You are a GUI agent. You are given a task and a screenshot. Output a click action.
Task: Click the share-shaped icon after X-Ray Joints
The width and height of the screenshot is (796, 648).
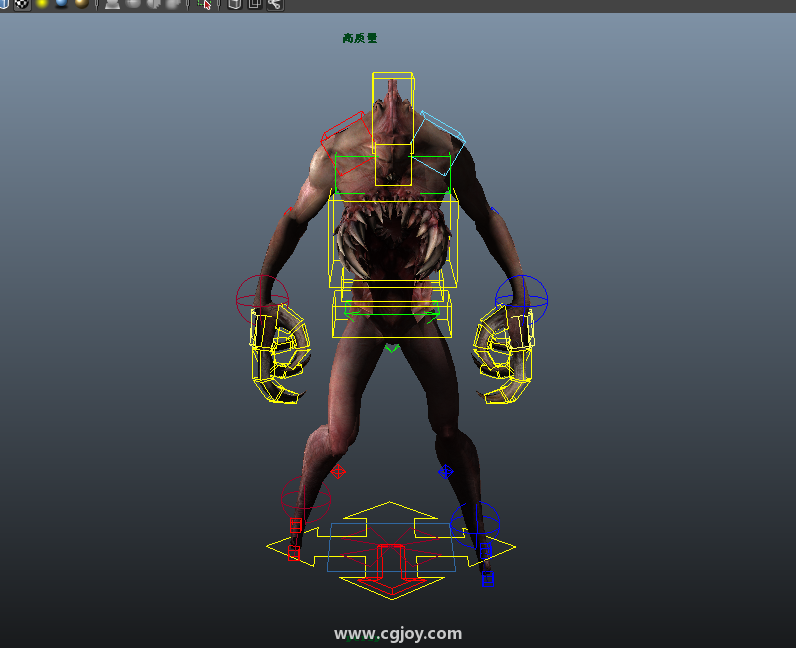pyautogui.click(x=275, y=5)
